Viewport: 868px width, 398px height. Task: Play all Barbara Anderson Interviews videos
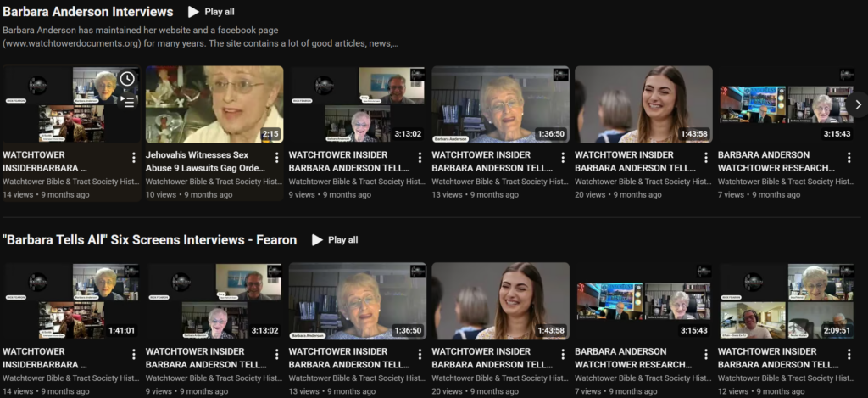211,12
